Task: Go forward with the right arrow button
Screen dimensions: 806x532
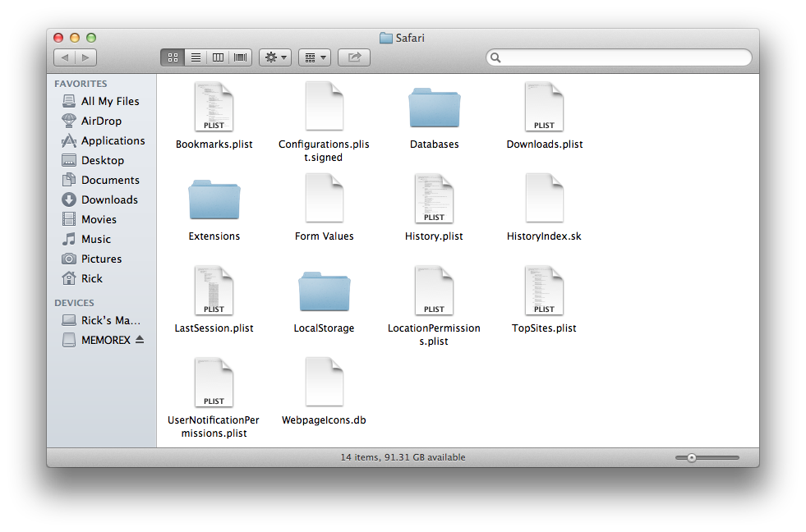Action: coord(85,57)
